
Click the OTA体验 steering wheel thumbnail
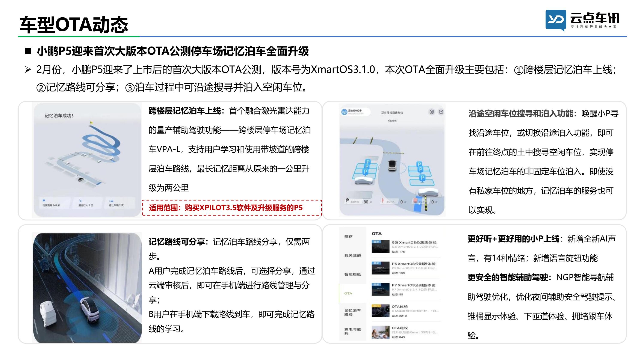pos(381,311)
